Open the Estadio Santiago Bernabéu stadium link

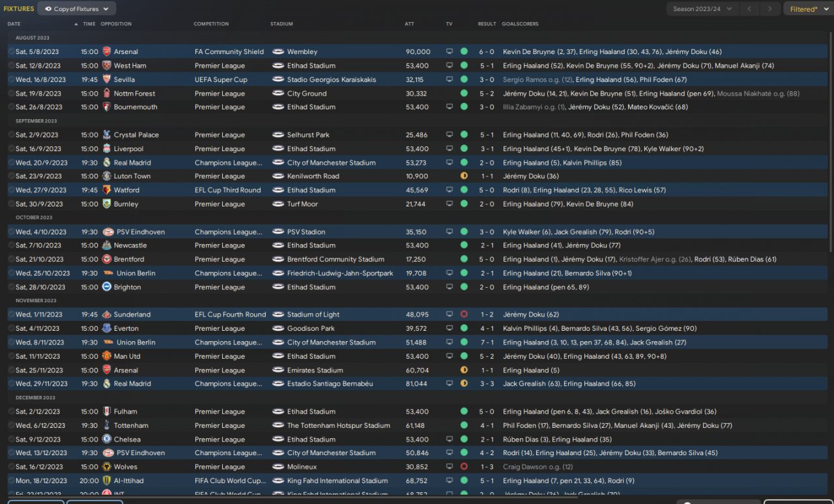(330, 384)
